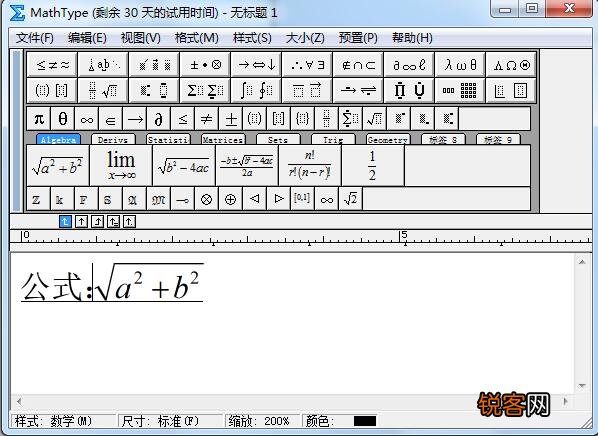
Task: Open the subscript and superscript templates palette
Action: click(x=154, y=90)
